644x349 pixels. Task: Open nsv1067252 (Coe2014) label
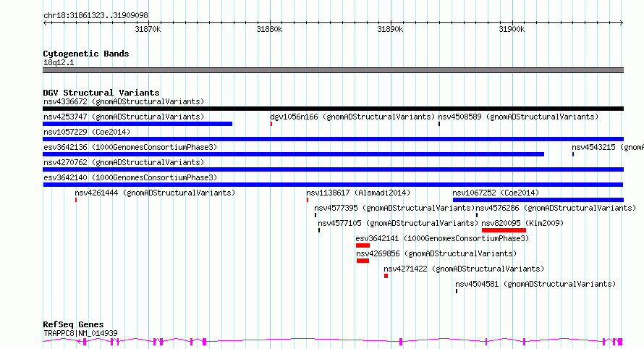(496, 193)
